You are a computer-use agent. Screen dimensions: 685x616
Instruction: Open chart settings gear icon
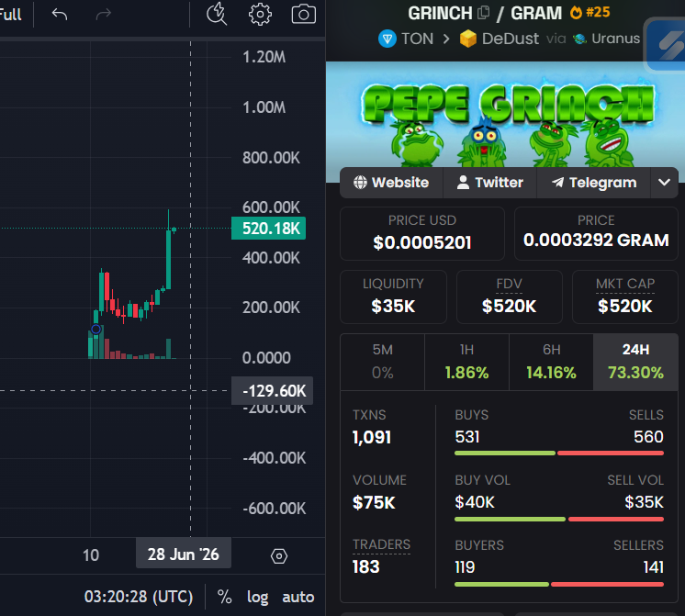pos(260,15)
